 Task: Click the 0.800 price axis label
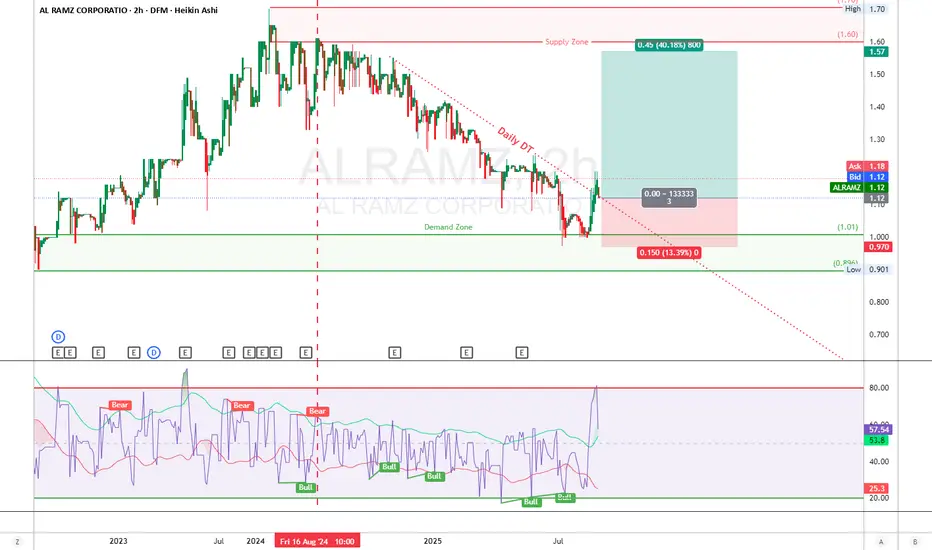coord(878,302)
